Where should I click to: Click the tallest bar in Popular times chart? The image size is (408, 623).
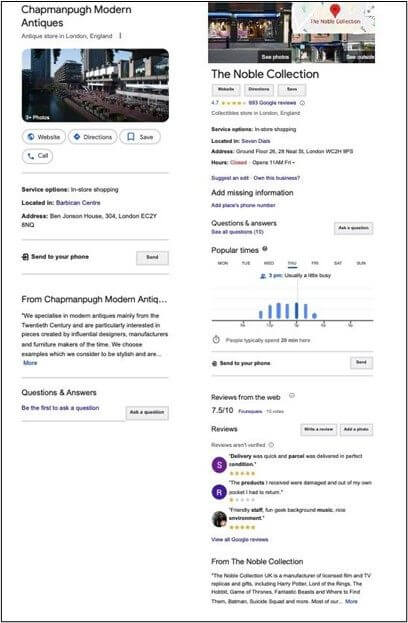(296, 311)
